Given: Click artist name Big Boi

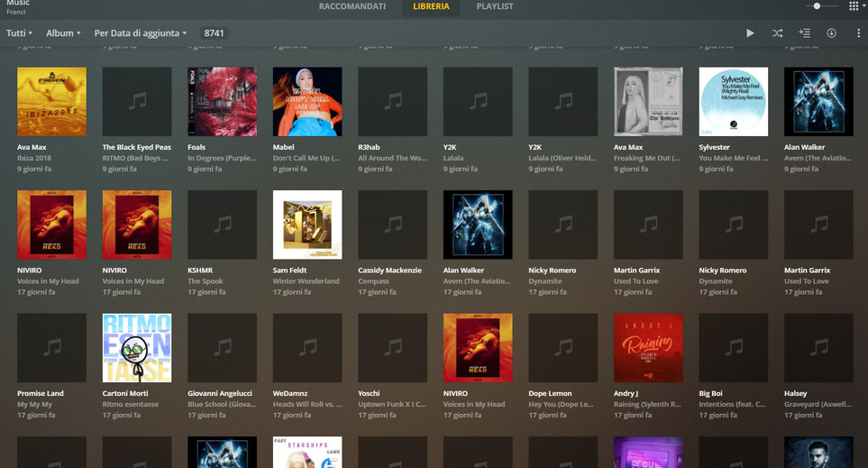Looking at the screenshot, I should click(x=710, y=393).
